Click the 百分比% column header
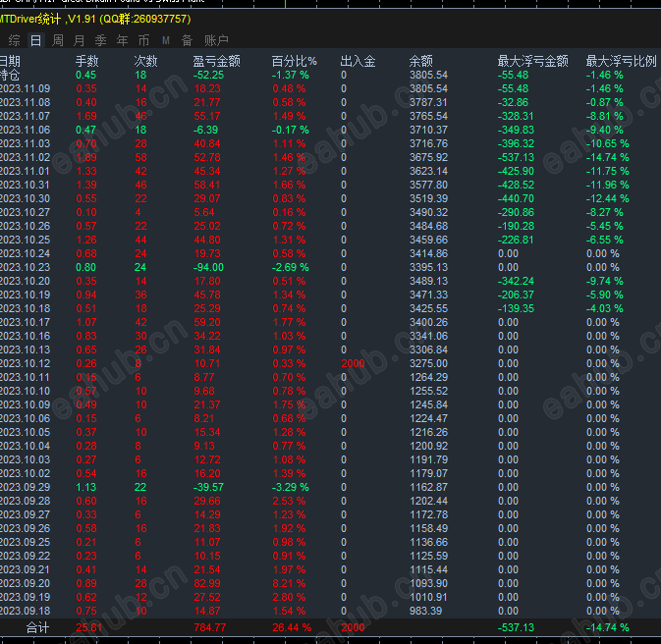The image size is (661, 644). pos(295,61)
